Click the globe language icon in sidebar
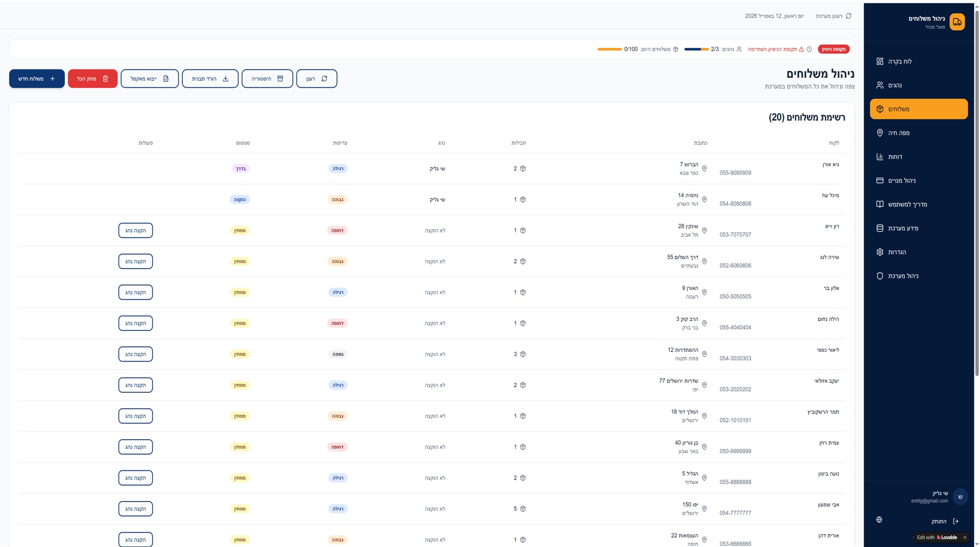The width and height of the screenshot is (980, 547). (x=879, y=520)
